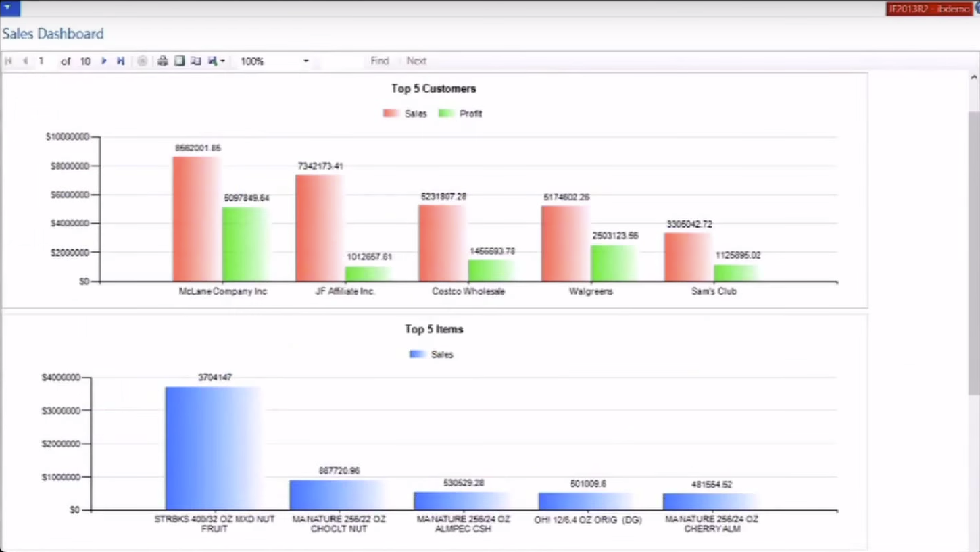Click the Next search link

tap(416, 61)
